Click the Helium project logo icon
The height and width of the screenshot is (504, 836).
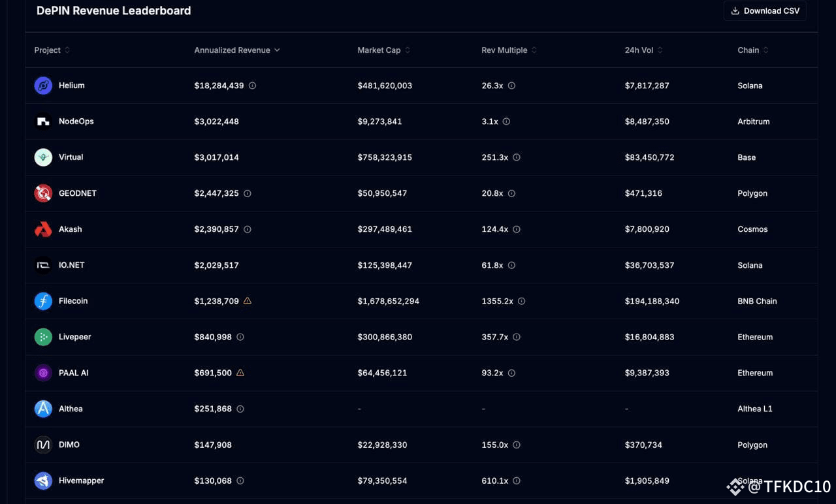coord(43,86)
